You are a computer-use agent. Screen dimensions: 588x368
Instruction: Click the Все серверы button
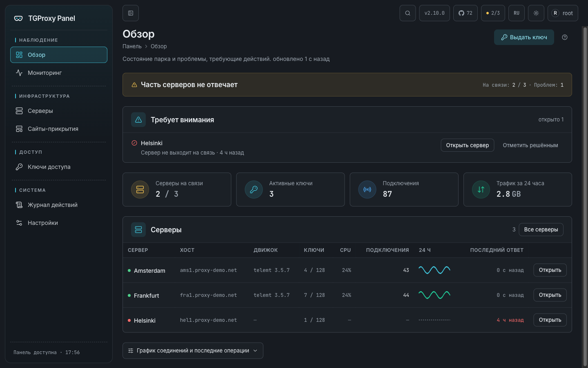541,230
